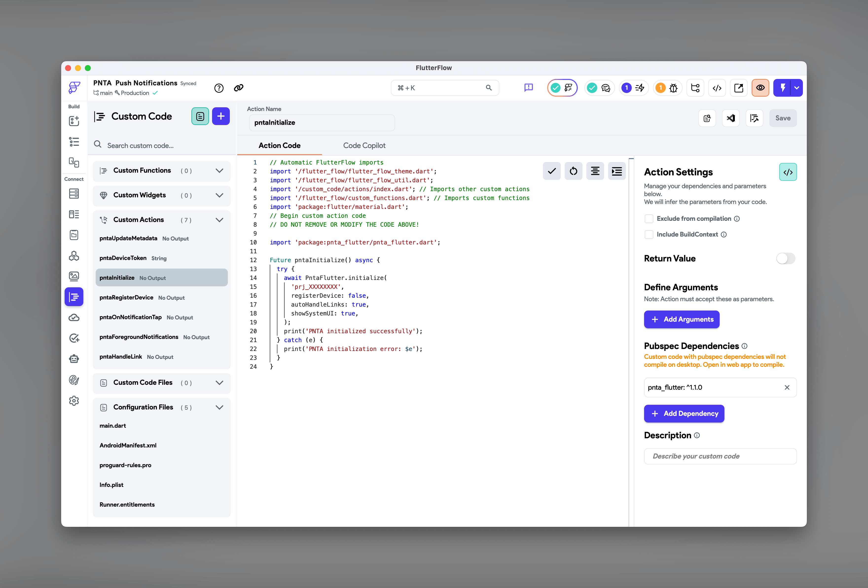Expand the Custom Widgets section chevron
Viewport: 868px width, 588px height.
220,195
